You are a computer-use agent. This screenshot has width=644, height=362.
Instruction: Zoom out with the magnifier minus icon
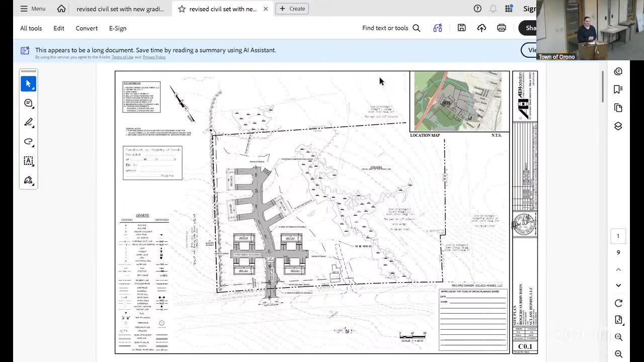[x=618, y=354]
